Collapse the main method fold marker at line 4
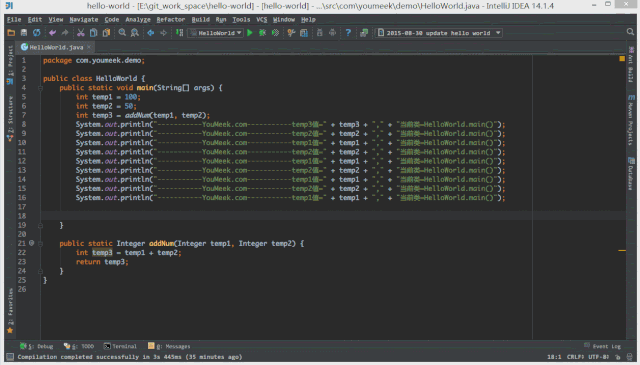Screen dimensions: 640x365 click(40, 88)
